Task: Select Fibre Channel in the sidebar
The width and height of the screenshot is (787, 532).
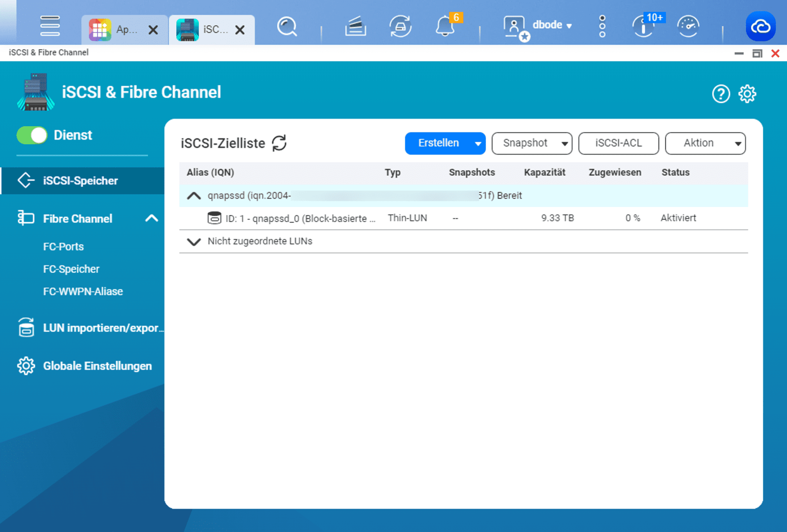Action: (78, 219)
